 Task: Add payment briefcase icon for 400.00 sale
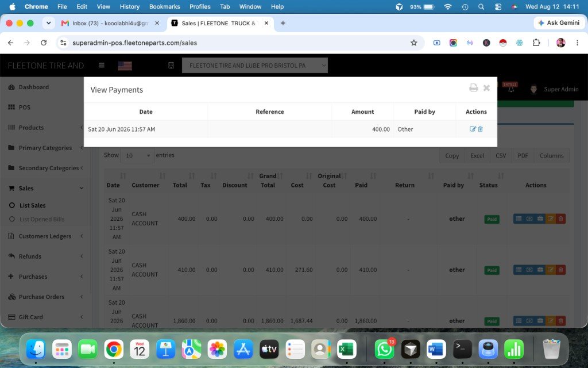pyautogui.click(x=540, y=218)
